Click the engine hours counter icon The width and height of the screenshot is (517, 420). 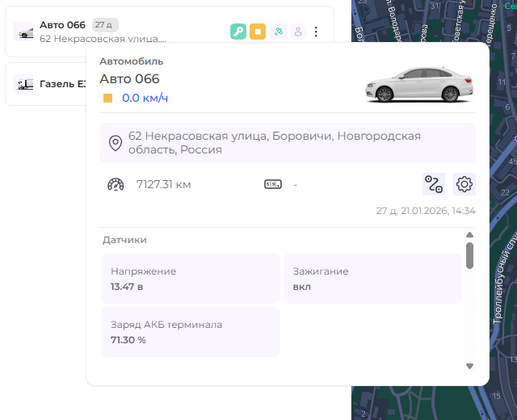[x=273, y=184]
